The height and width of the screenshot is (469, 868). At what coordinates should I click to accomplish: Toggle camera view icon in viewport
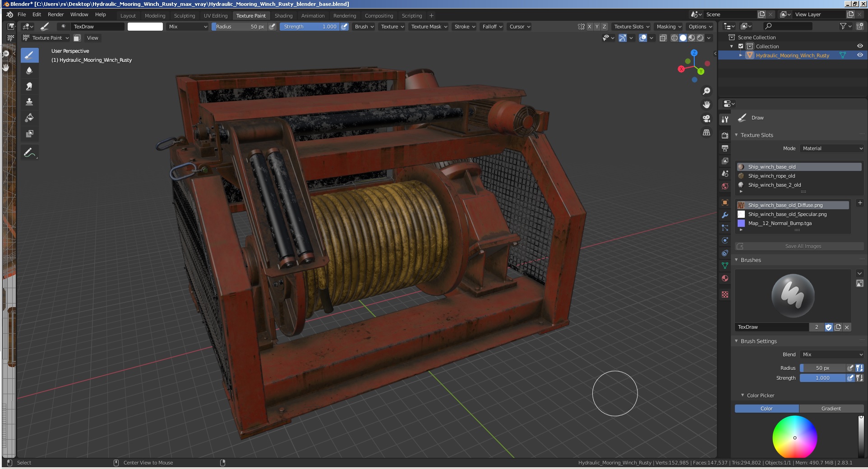click(706, 119)
